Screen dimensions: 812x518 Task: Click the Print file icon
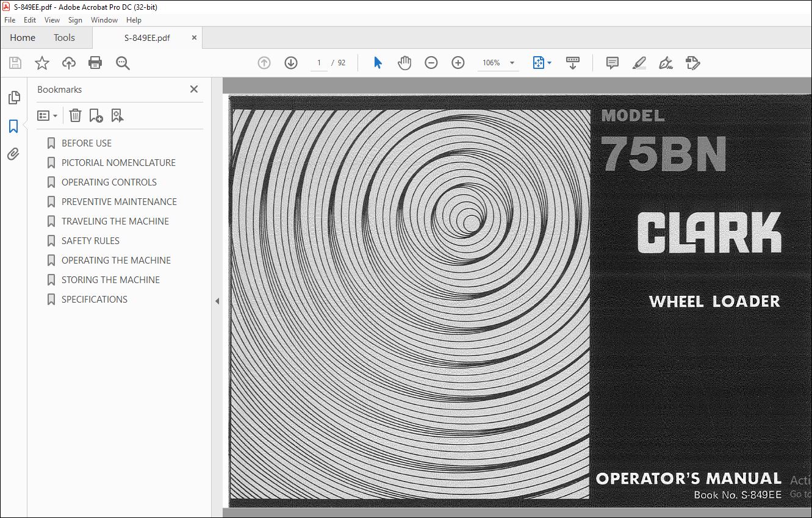tap(95, 63)
